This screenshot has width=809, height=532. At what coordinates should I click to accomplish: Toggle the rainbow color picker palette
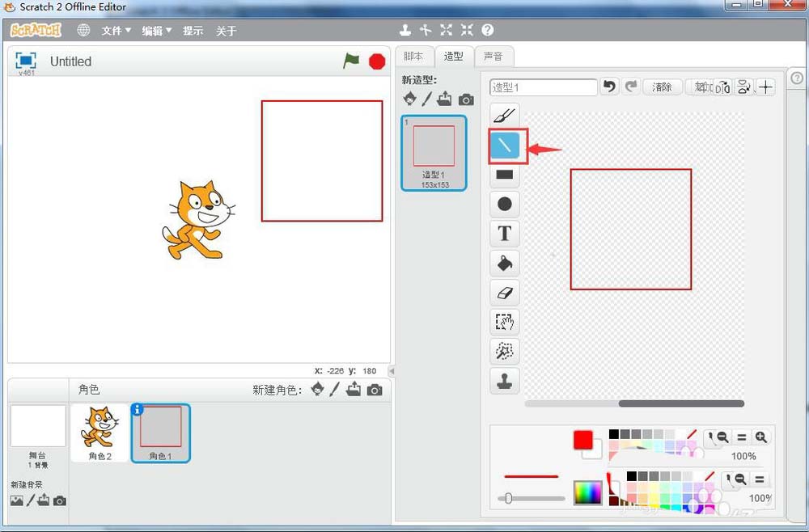[587, 493]
